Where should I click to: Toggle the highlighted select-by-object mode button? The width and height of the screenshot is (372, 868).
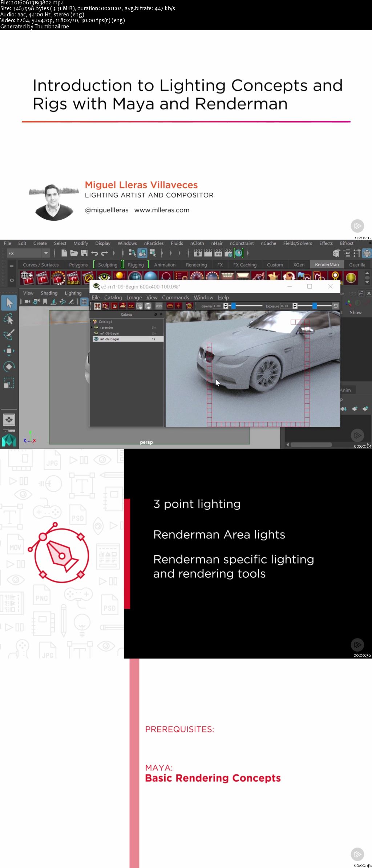click(x=142, y=253)
